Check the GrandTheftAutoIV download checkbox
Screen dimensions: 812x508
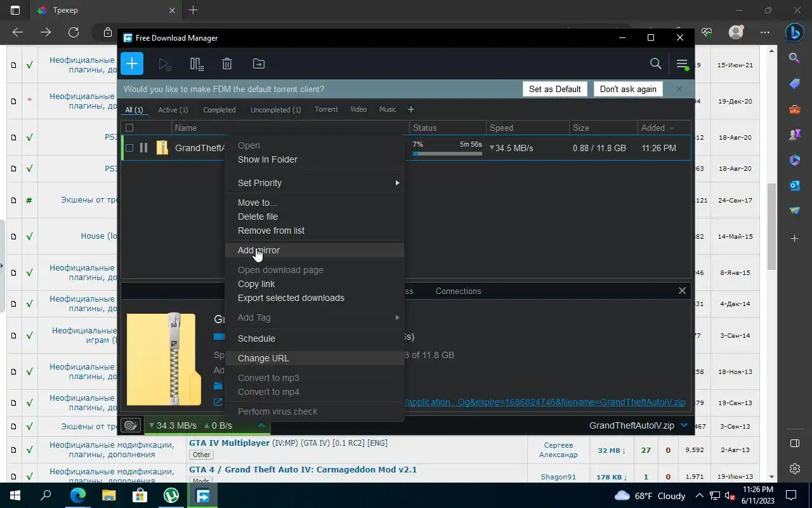129,148
